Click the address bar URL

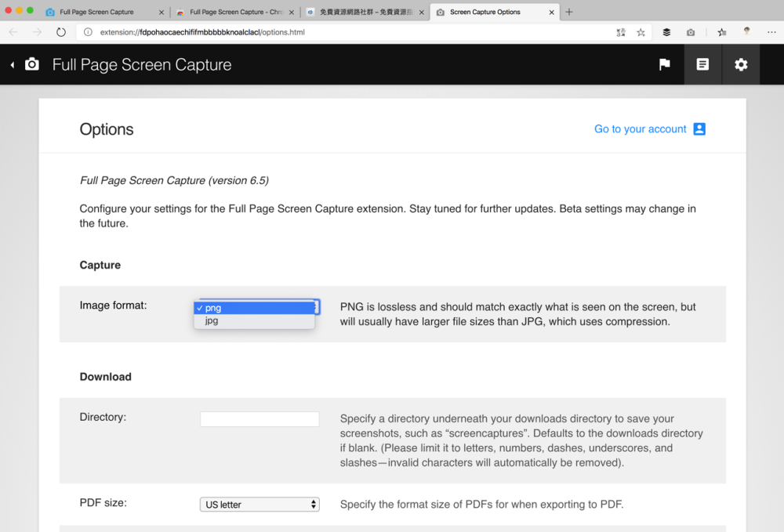(202, 32)
